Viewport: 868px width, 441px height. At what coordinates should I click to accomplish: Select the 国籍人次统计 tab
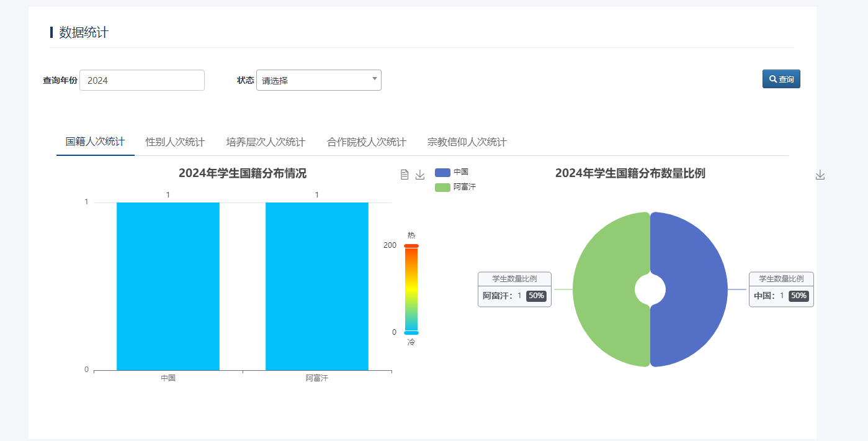coord(96,142)
